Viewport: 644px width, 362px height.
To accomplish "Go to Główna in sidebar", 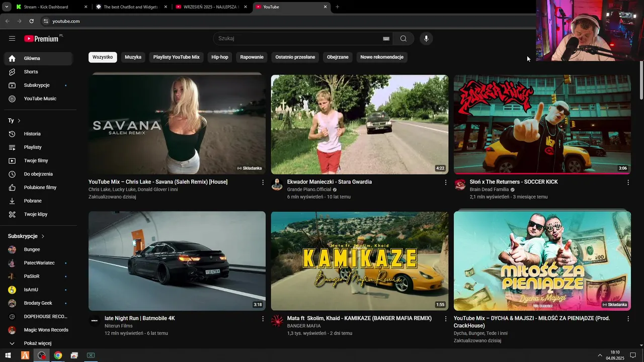I will tap(38, 58).
